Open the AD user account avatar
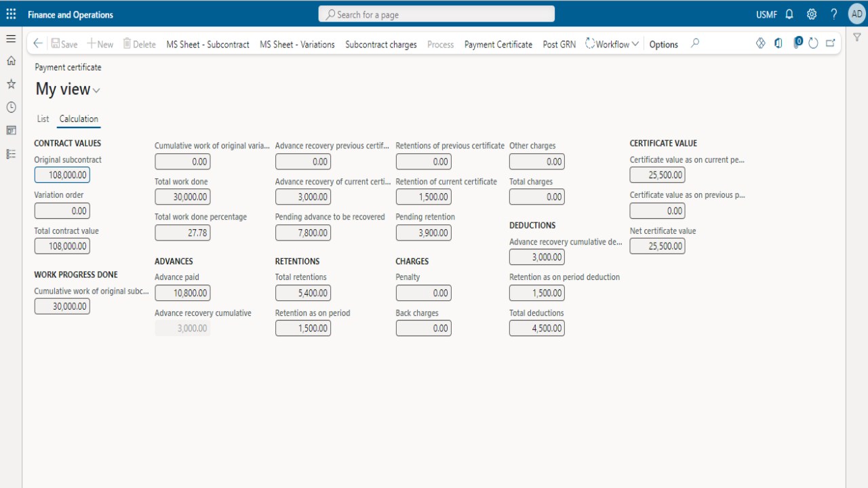The height and width of the screenshot is (488, 868). 857,14
